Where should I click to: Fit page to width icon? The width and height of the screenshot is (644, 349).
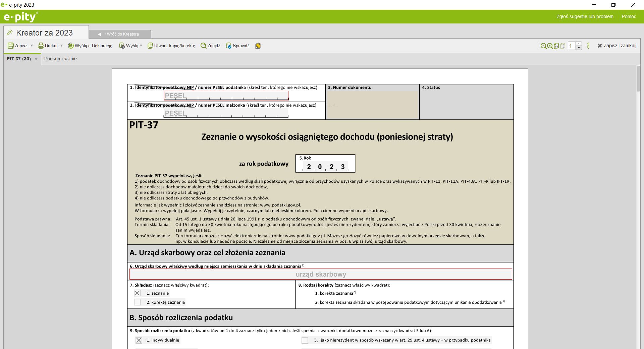pyautogui.click(x=556, y=46)
